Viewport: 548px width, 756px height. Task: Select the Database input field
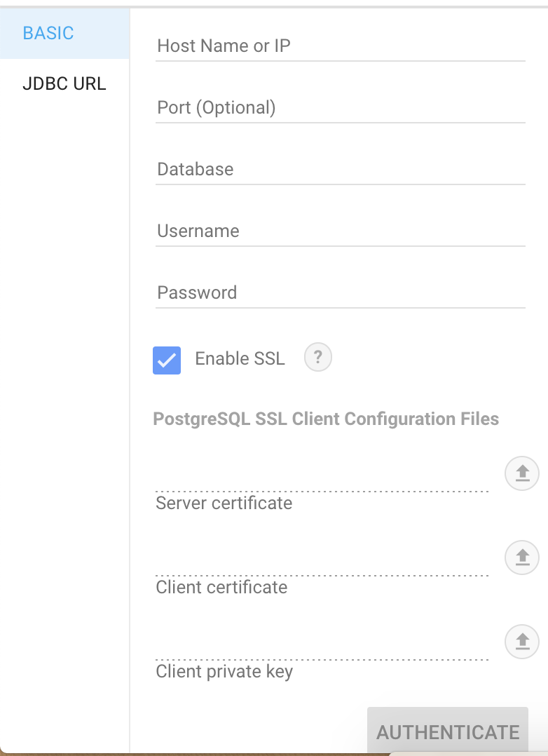[x=341, y=170]
